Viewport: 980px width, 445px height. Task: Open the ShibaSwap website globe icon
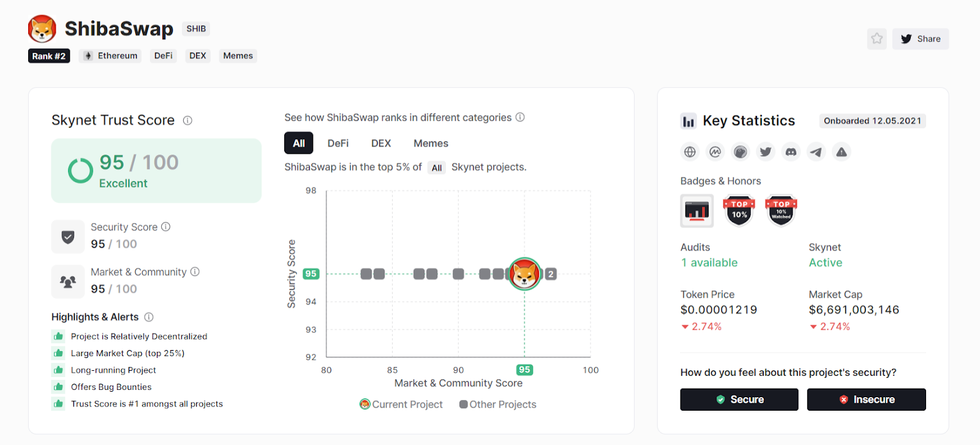pos(690,152)
